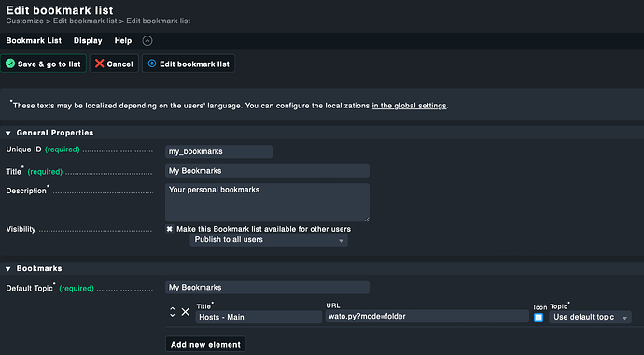Click the Visibility label
Viewport: 644px width, 355px height.
pos(21,229)
